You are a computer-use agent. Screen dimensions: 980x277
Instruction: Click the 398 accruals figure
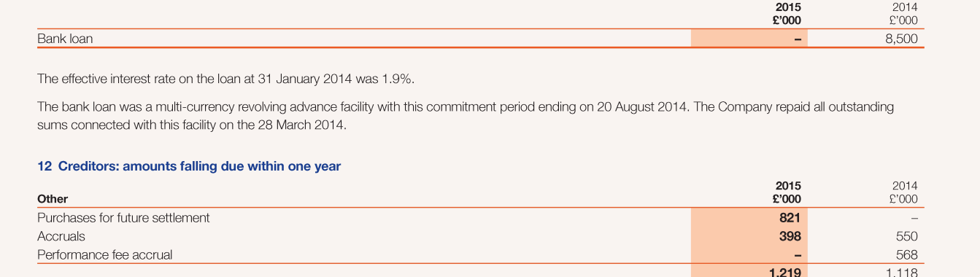(x=790, y=236)
